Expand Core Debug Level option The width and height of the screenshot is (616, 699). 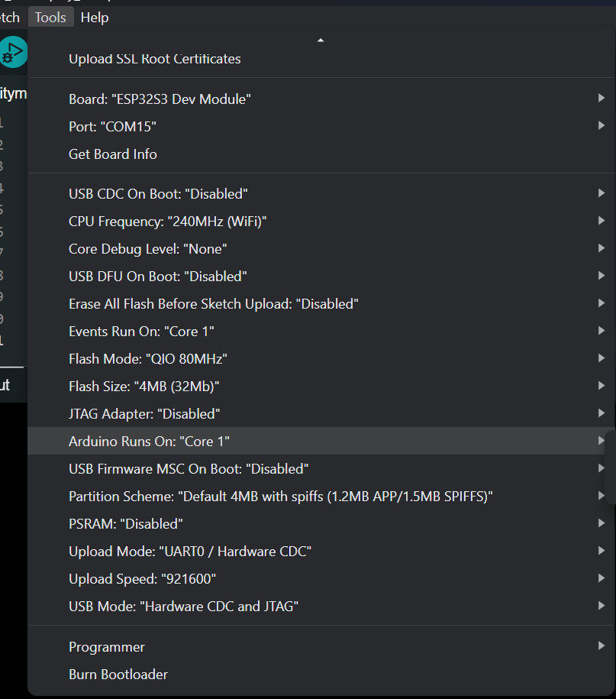click(321, 249)
